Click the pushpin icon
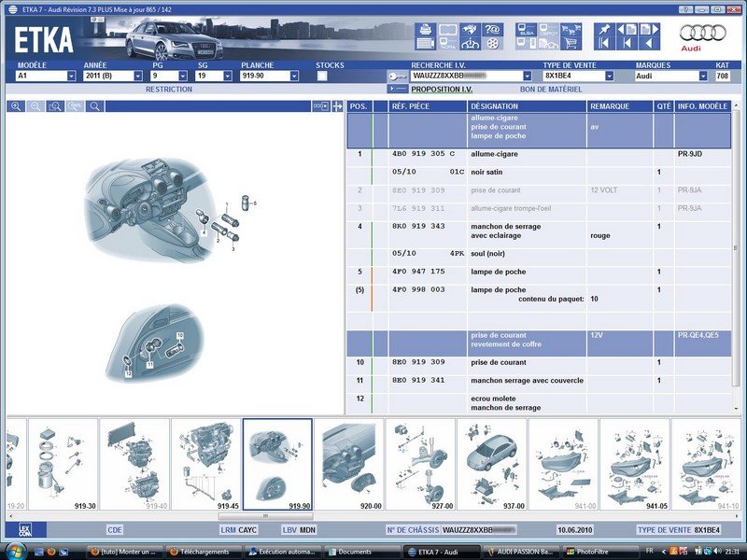 coord(604,30)
